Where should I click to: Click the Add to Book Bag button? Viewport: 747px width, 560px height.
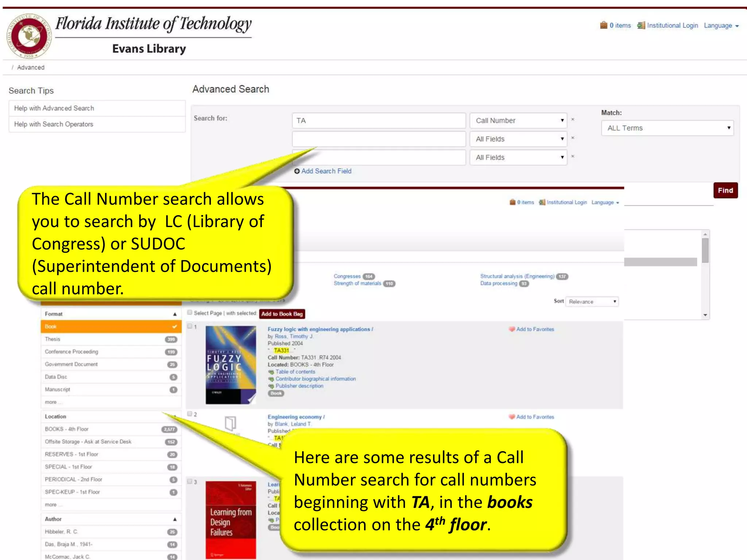tap(282, 314)
